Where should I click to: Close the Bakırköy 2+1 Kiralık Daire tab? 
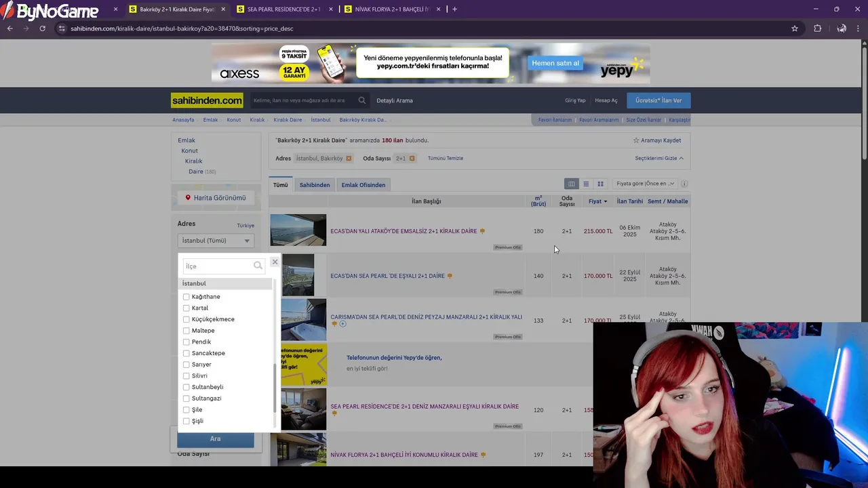(x=223, y=9)
